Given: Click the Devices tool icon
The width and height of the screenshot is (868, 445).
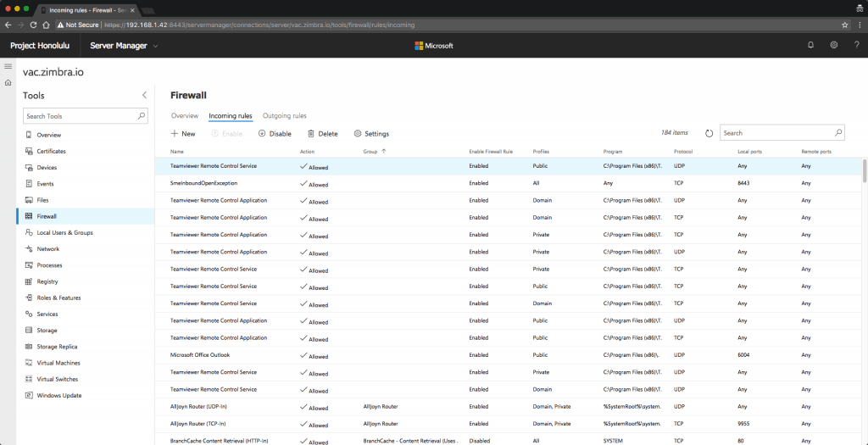Looking at the screenshot, I should 29,167.
